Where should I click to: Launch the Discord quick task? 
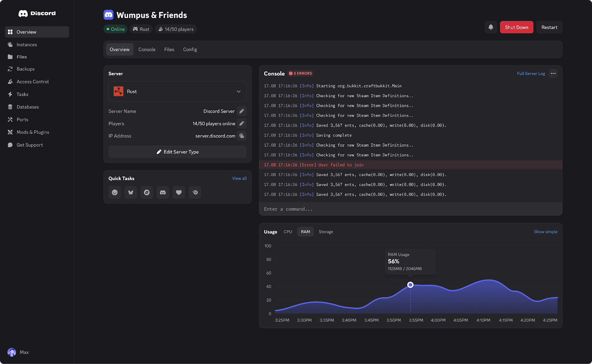click(x=162, y=192)
